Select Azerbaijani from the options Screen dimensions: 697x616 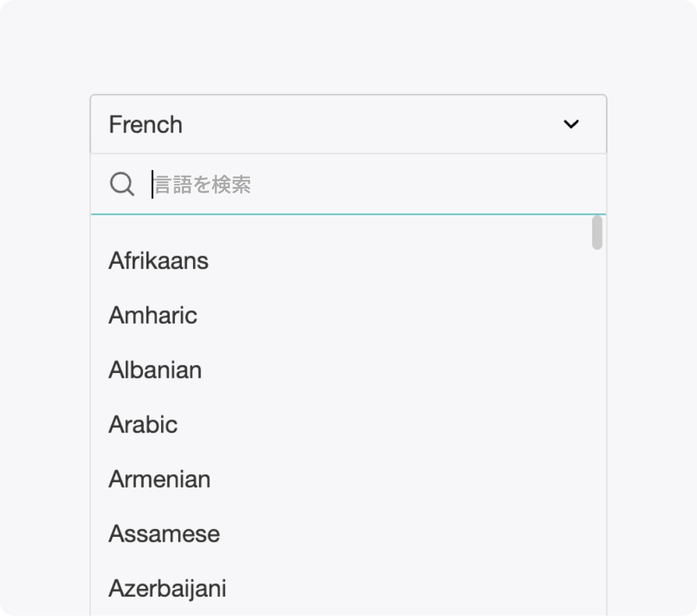coord(167,588)
